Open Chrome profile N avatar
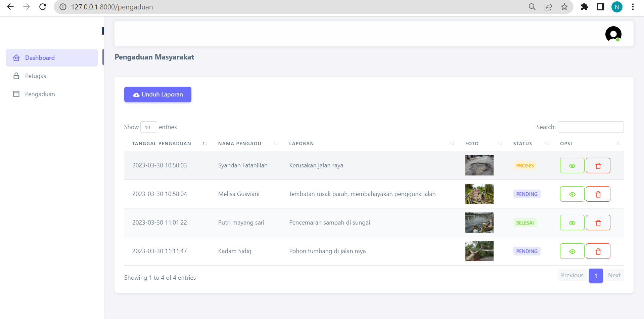The image size is (644, 319). click(617, 7)
